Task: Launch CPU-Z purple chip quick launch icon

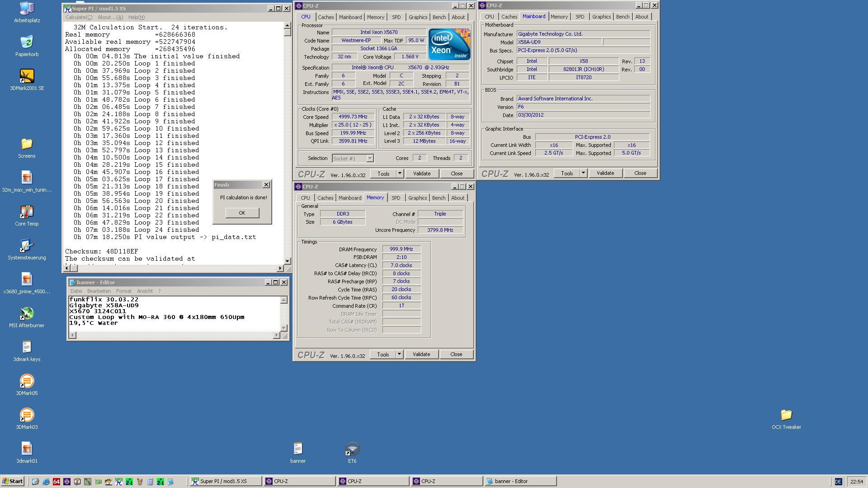Action: tap(67, 482)
